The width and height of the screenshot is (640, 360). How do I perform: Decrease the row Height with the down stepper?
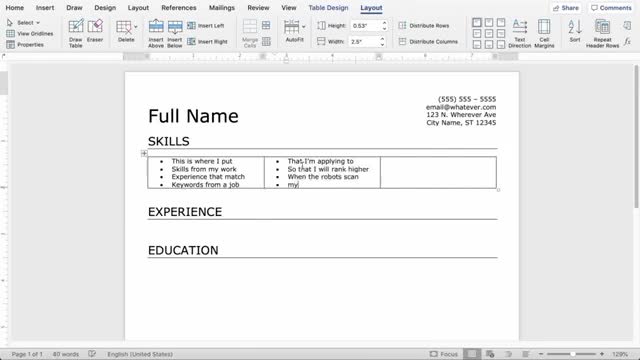point(384,28)
